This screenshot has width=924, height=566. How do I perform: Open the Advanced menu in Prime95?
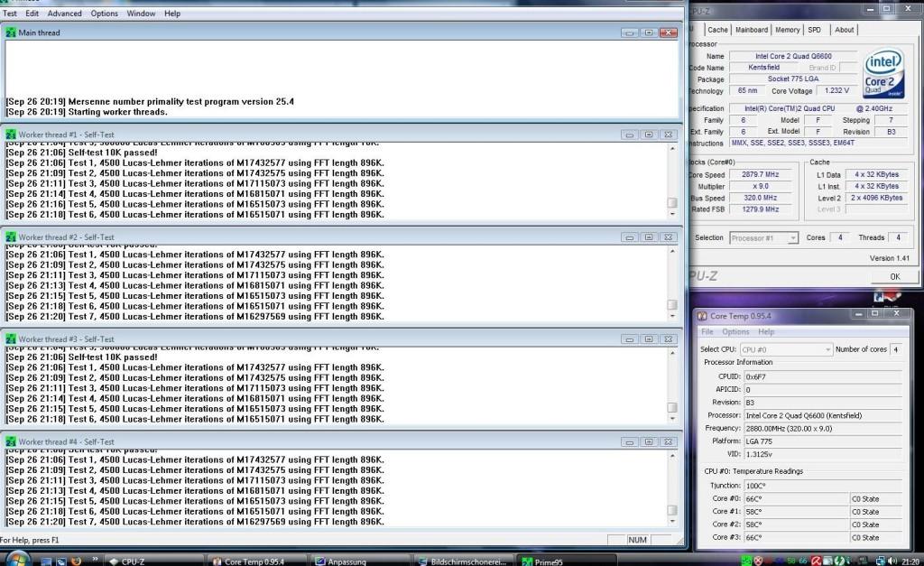point(64,13)
